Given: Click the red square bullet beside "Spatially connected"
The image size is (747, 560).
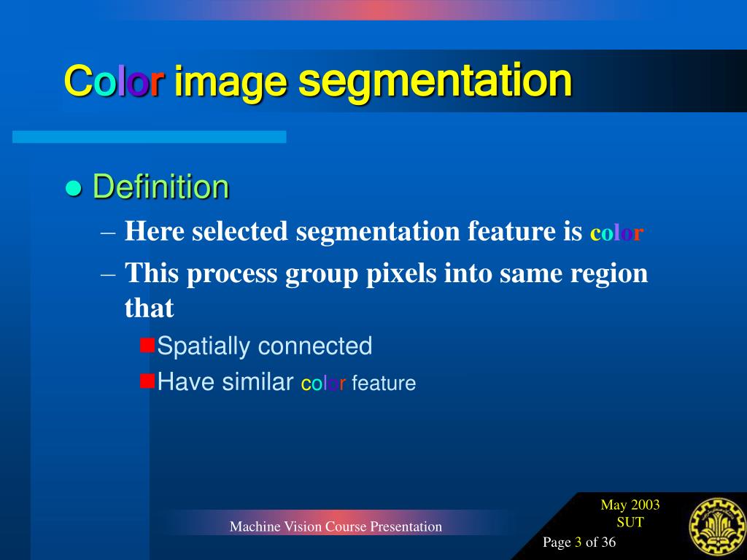Looking at the screenshot, I should click(x=147, y=345).
